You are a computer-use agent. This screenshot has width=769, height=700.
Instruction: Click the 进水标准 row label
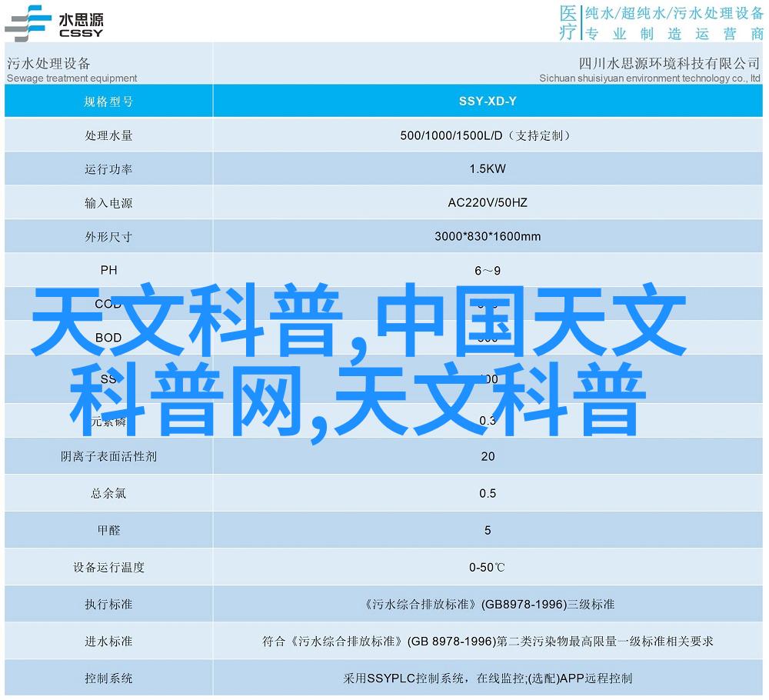(108, 641)
